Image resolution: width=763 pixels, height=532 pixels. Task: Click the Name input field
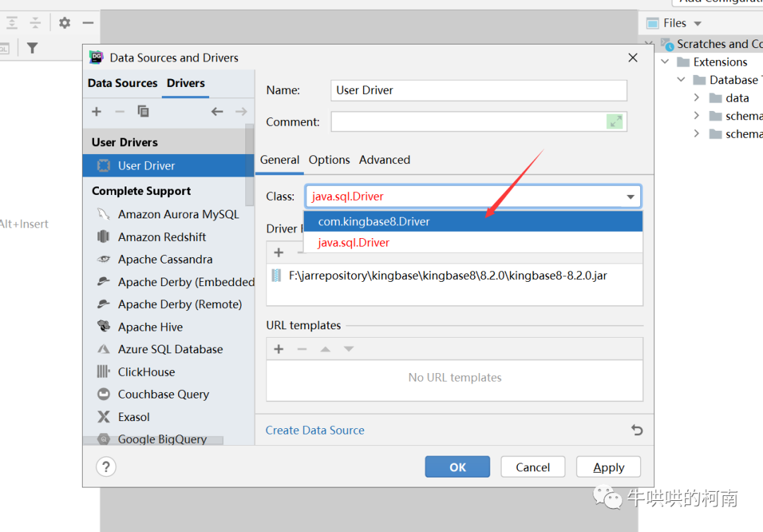tap(479, 90)
